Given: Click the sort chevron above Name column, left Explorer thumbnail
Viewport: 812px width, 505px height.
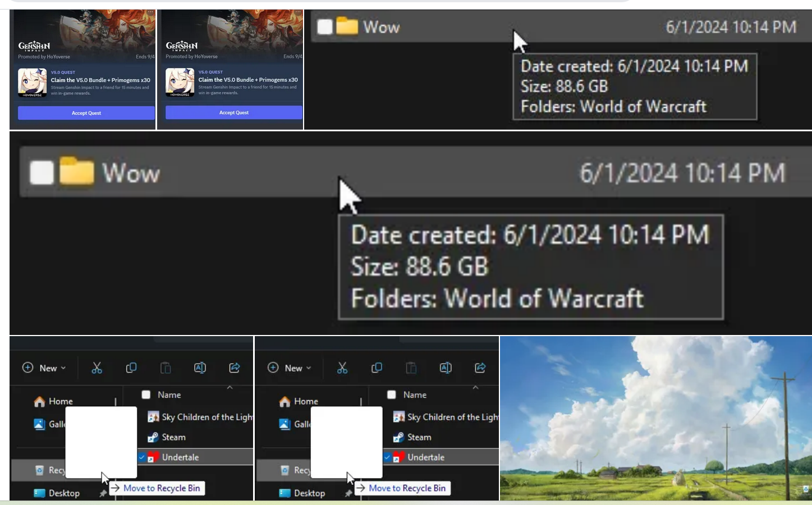Looking at the screenshot, I should tap(230, 387).
